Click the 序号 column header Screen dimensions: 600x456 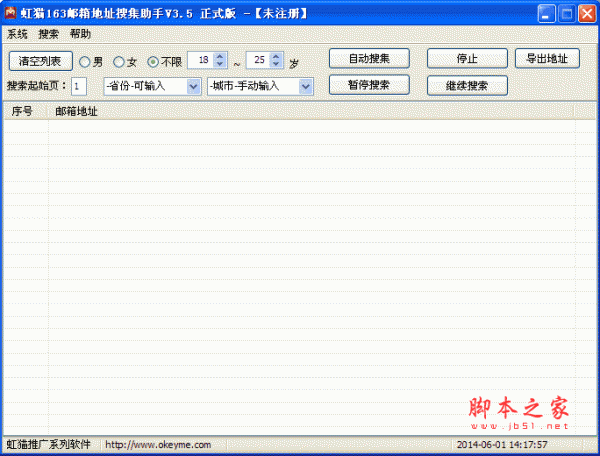26,111
